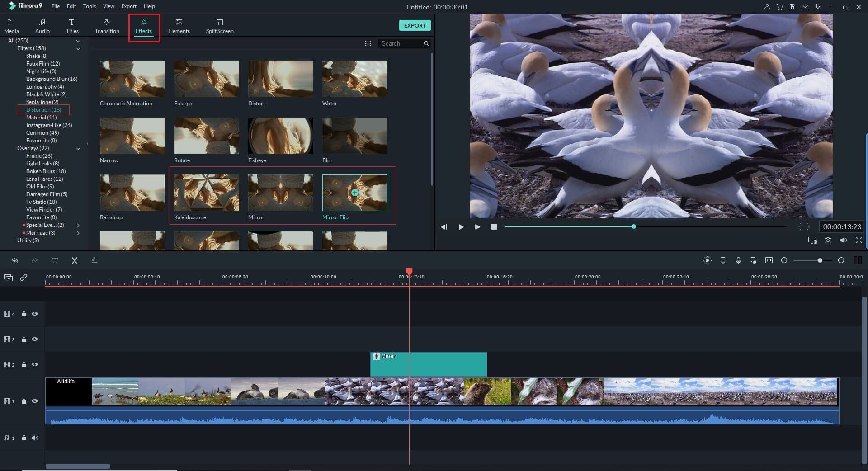Open the Elements tab
This screenshot has height=471, width=868.
point(179,26)
